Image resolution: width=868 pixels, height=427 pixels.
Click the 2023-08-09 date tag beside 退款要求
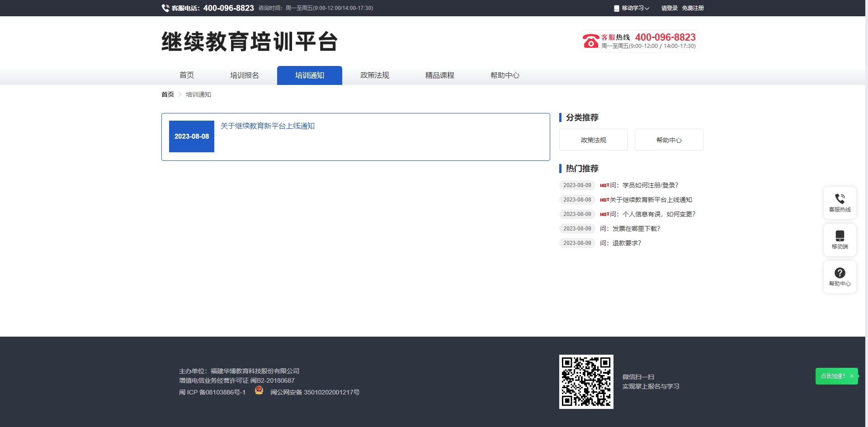click(577, 243)
